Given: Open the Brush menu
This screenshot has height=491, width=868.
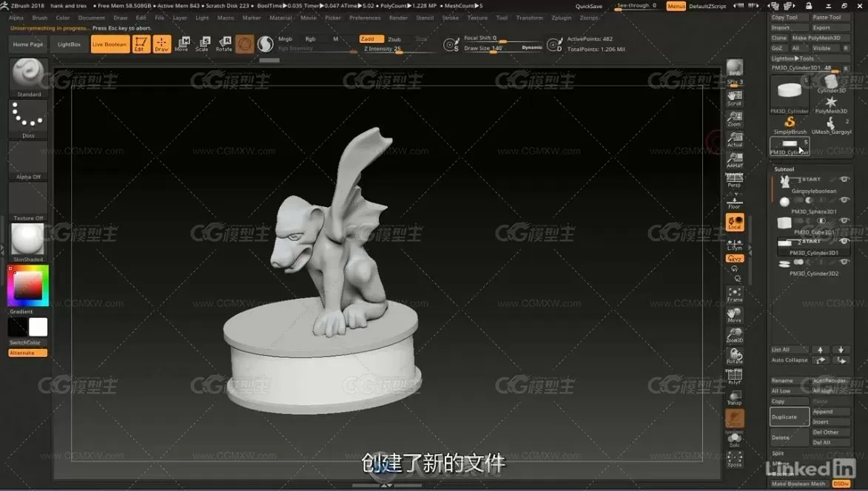Looking at the screenshot, I should pyautogui.click(x=40, y=18).
